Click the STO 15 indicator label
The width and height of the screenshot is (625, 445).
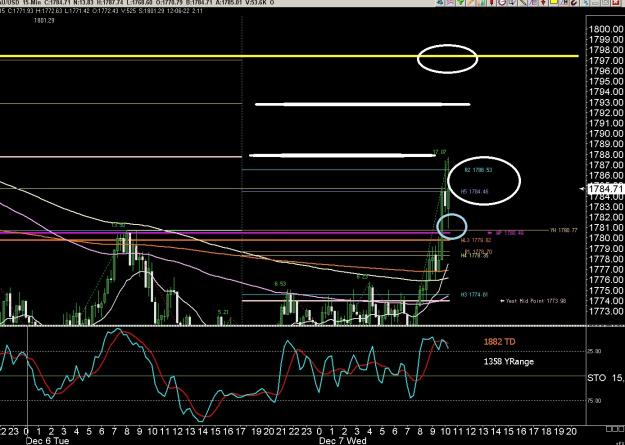(606, 377)
